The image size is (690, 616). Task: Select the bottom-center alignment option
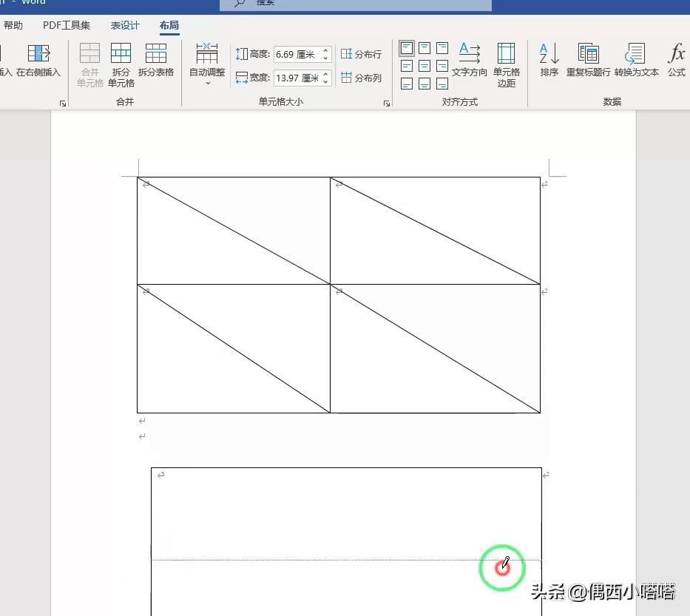(x=424, y=84)
